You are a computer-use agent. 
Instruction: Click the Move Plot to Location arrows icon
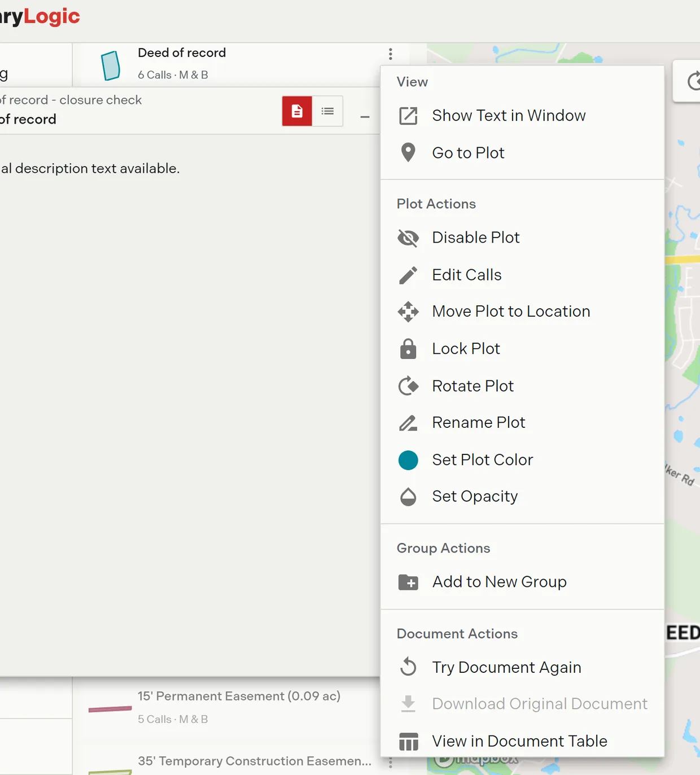[x=408, y=312]
